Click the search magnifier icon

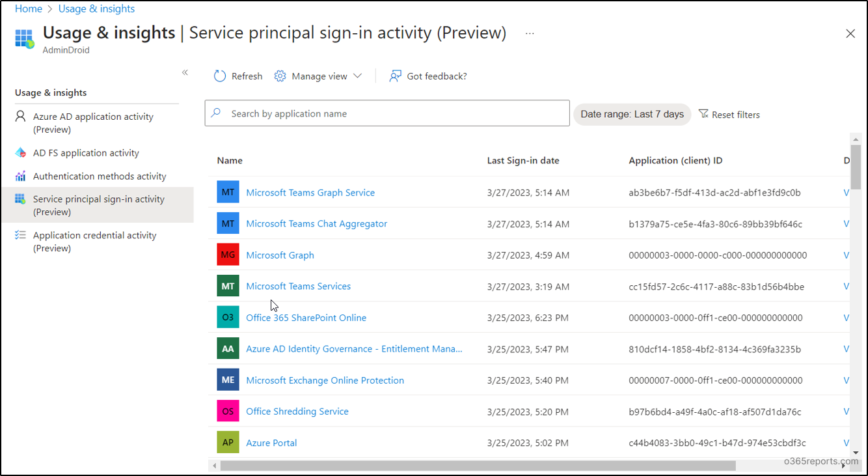point(216,113)
